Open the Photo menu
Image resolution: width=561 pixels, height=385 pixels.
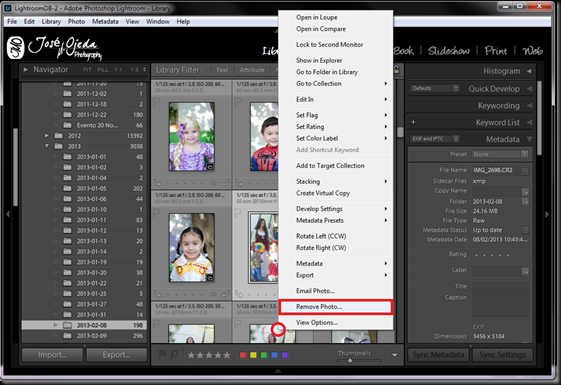[x=77, y=21]
